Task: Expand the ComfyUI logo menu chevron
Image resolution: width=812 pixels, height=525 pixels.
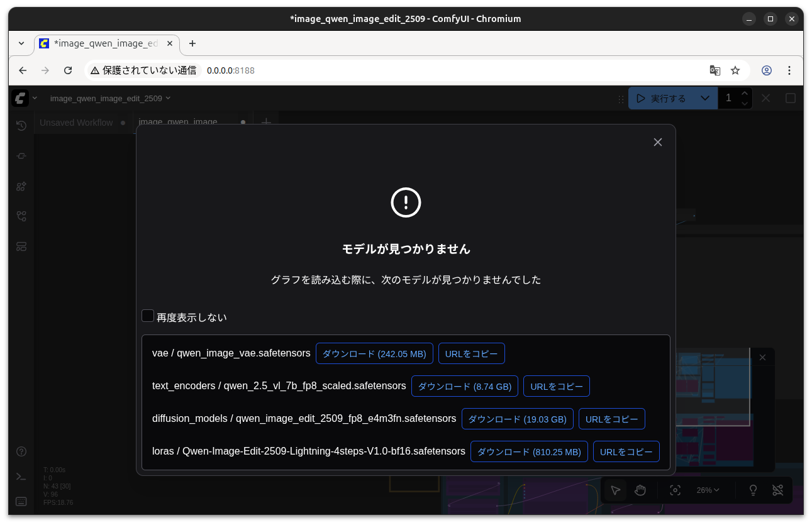Action: (x=35, y=98)
